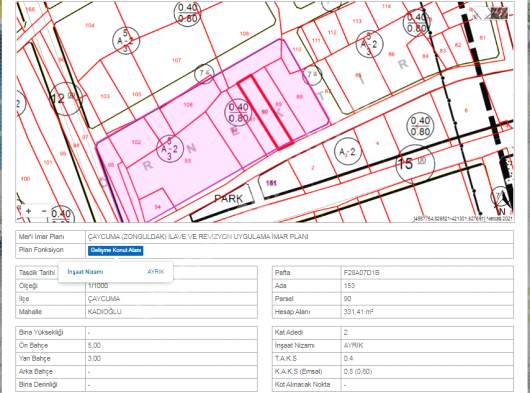Select highlighted parcel 90 on the map
530x393 pixels.
pos(265,112)
